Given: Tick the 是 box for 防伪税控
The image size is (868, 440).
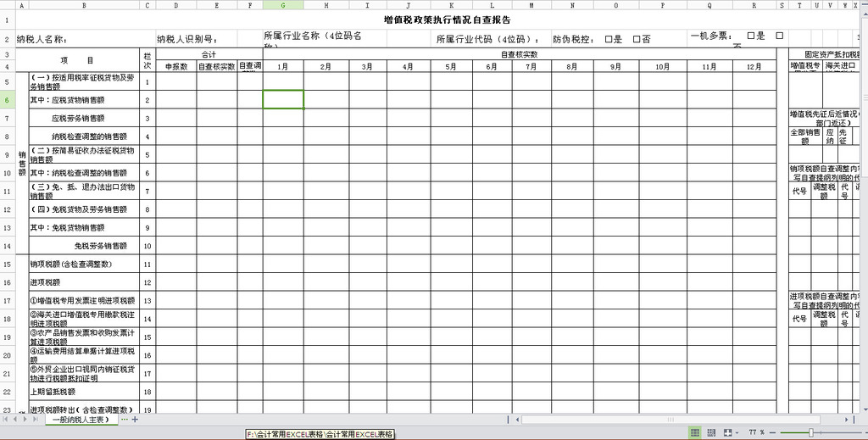Looking at the screenshot, I should 609,39.
